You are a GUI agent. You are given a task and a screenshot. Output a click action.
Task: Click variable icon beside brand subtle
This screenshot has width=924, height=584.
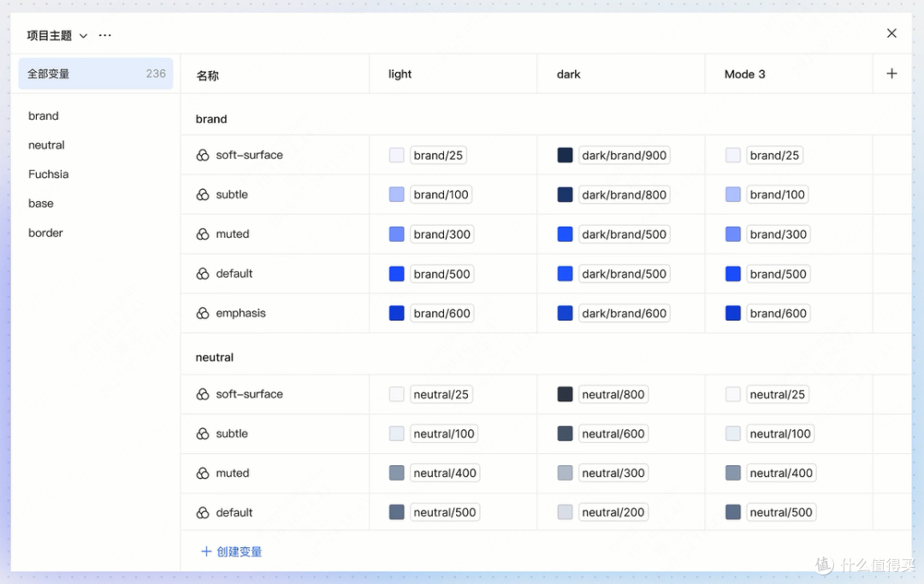pos(203,195)
